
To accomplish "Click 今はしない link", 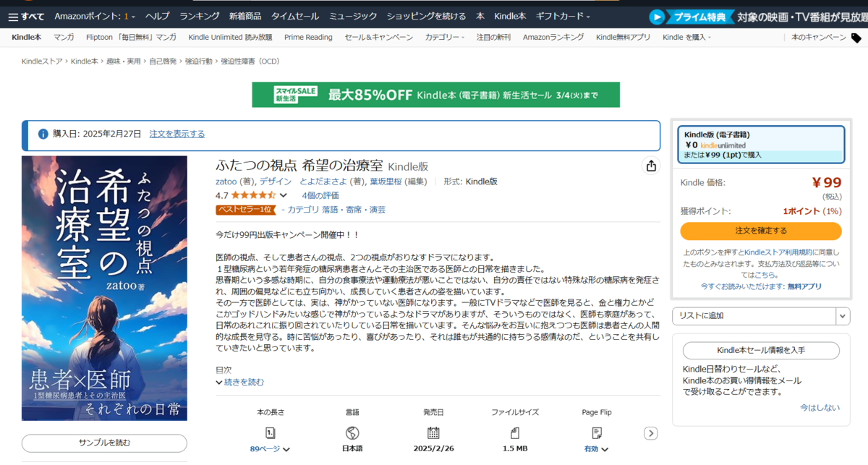I will [820, 408].
